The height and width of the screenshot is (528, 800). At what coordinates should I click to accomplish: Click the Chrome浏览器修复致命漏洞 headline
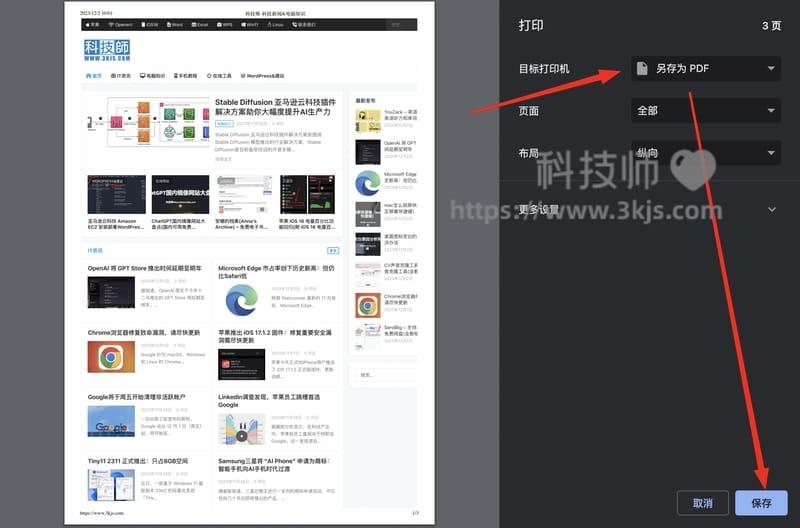(x=144, y=332)
